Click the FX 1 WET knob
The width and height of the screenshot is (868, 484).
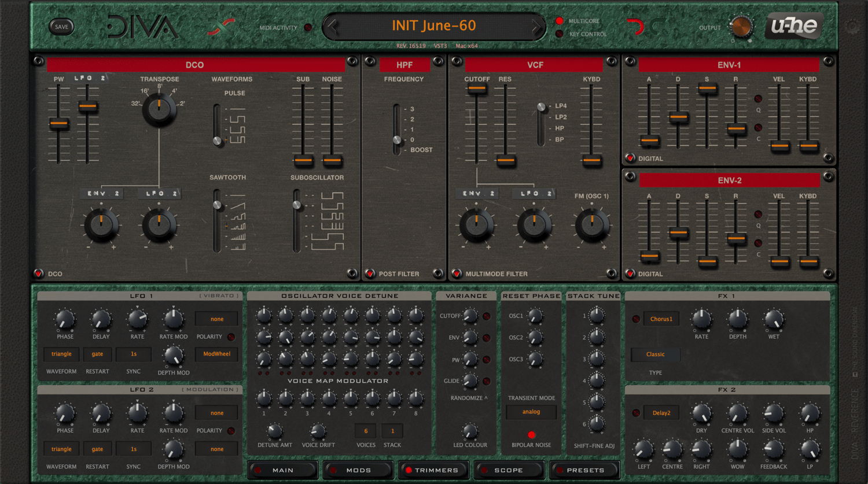tap(774, 319)
